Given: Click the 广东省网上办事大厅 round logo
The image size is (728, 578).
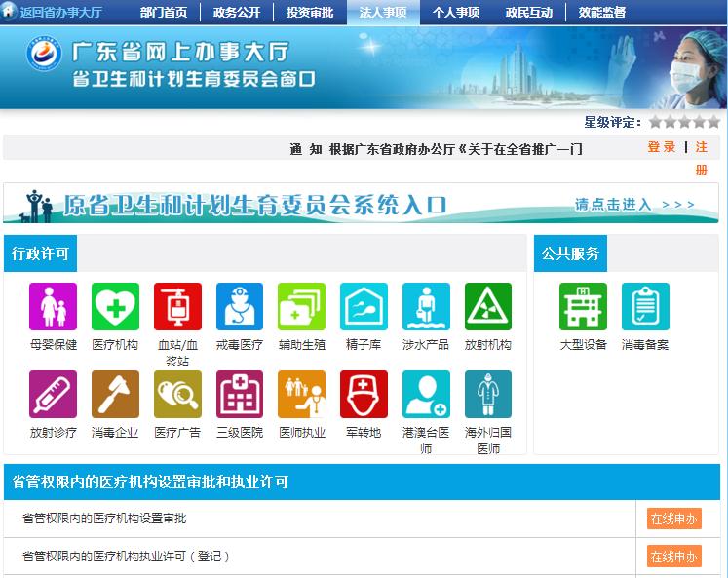Looking at the screenshot, I should pyautogui.click(x=44, y=53).
